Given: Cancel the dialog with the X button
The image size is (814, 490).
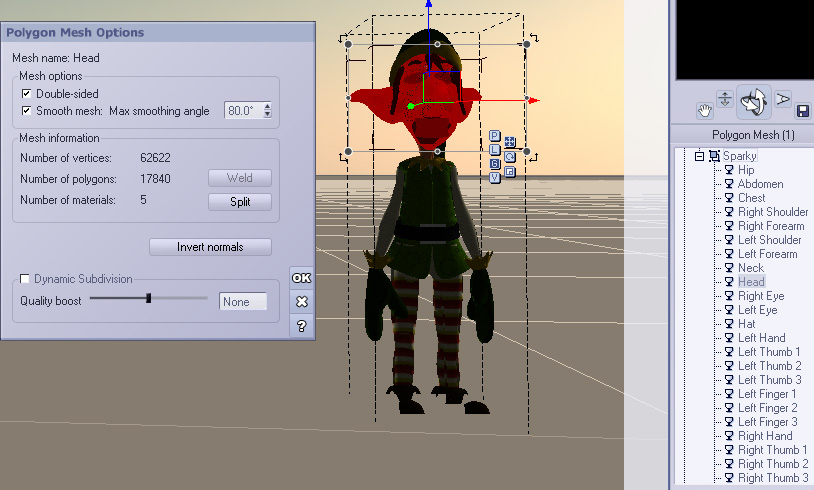Looking at the screenshot, I should 302,302.
